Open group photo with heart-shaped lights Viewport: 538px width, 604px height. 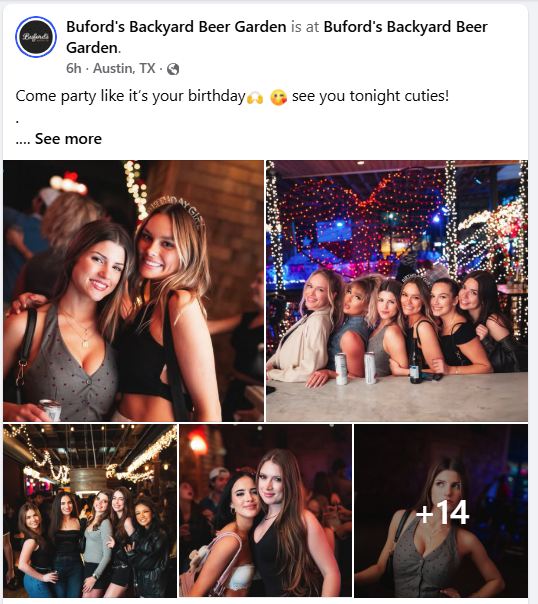[x=397, y=291]
